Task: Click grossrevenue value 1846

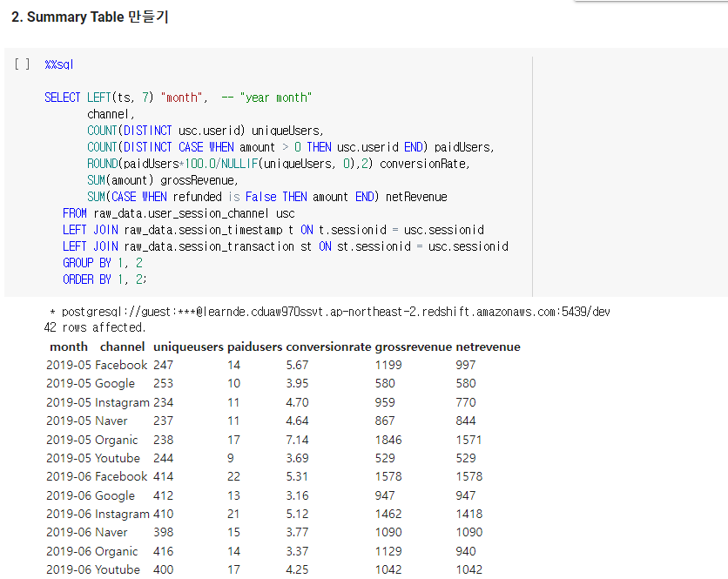Action: point(388,440)
